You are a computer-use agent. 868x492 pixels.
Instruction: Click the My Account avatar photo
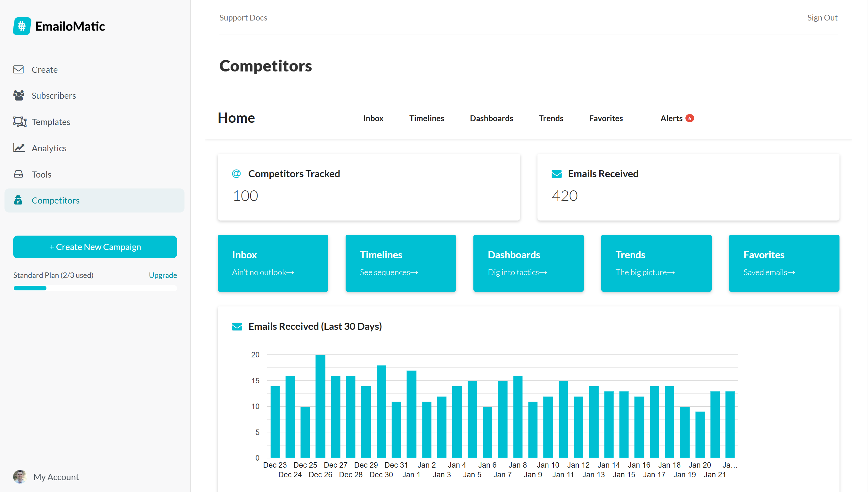tap(20, 477)
